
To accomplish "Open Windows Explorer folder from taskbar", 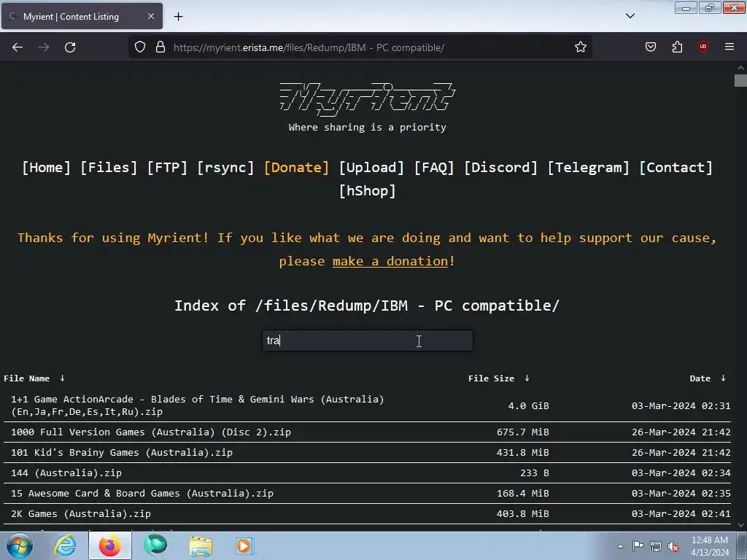I will 201,545.
